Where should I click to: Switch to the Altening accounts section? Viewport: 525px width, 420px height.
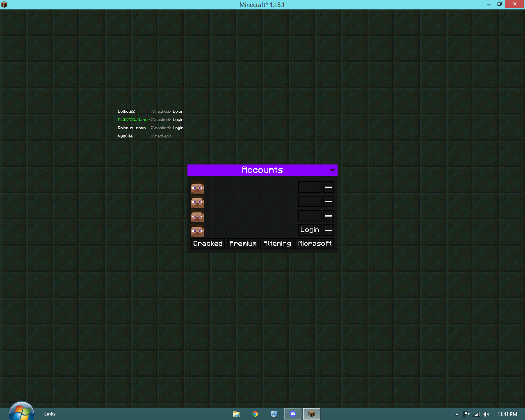point(277,243)
